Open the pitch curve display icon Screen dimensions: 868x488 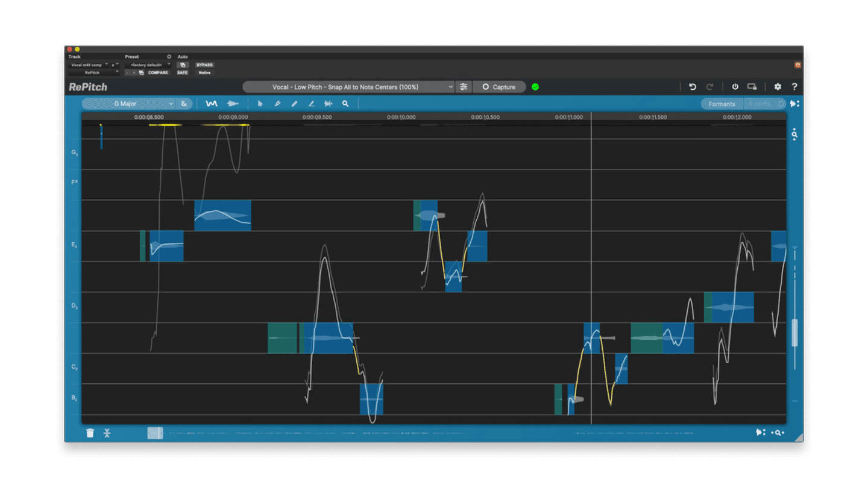(x=211, y=104)
